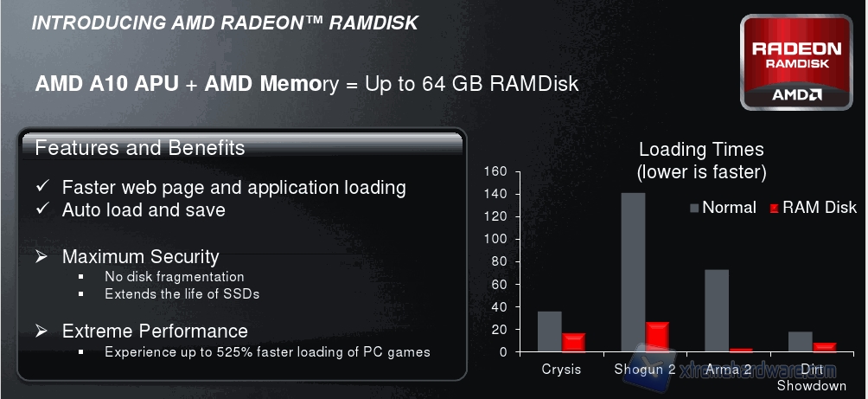The width and height of the screenshot is (868, 399).
Task: Click the Introducing AMD Radeon RAMDisk title
Action: [225, 23]
